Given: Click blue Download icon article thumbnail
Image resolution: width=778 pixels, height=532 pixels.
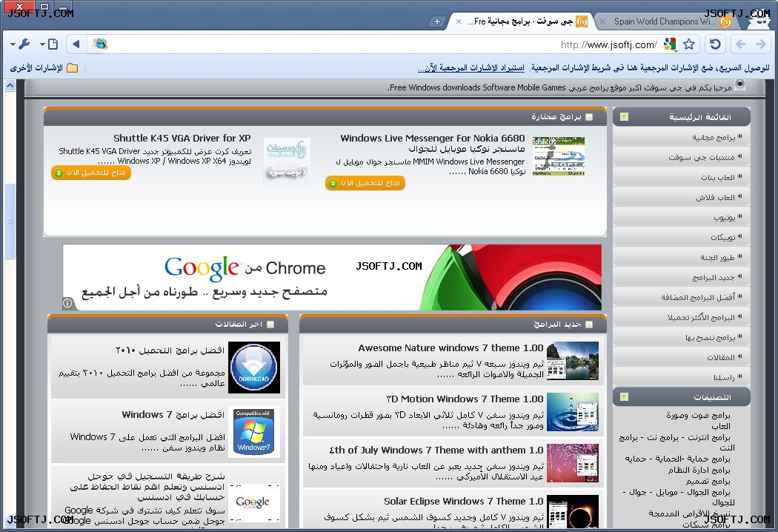Looking at the screenshot, I should (254, 368).
